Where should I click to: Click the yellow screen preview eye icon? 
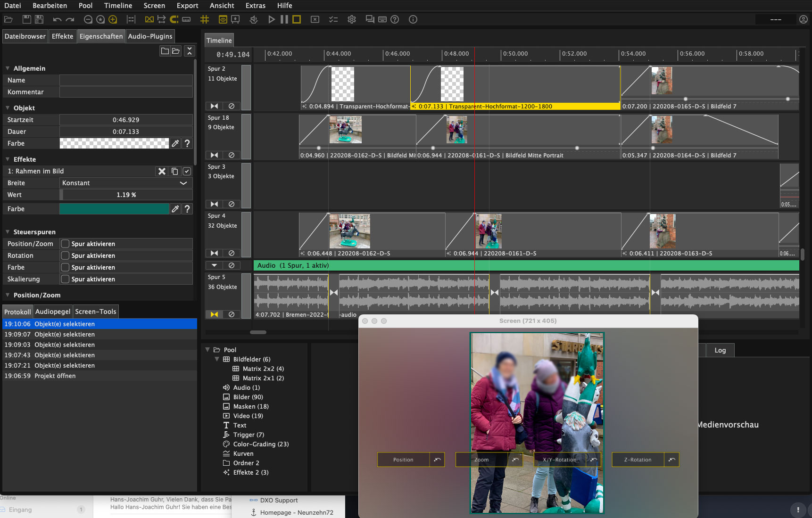223,19
